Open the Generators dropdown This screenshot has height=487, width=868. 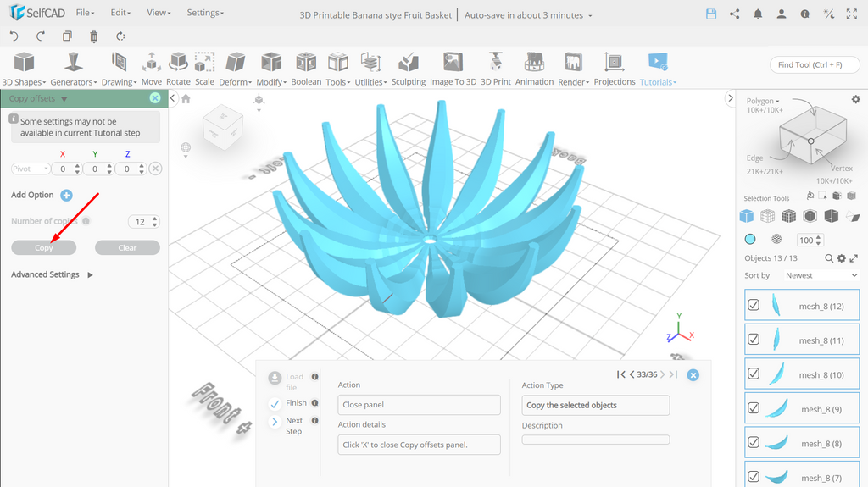(73, 69)
